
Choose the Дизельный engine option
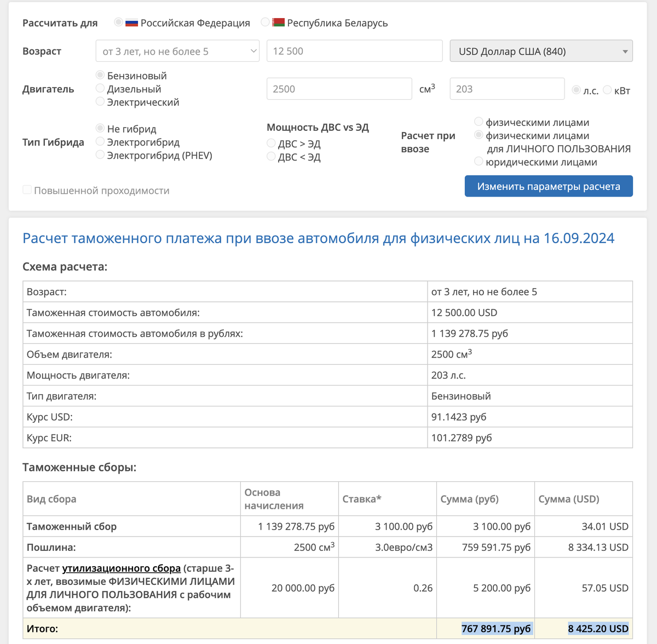(x=100, y=88)
